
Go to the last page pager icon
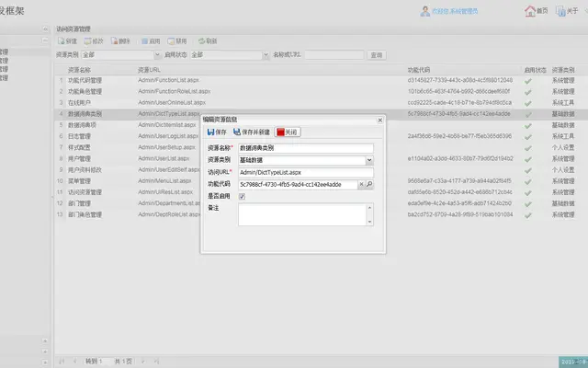tap(156, 362)
